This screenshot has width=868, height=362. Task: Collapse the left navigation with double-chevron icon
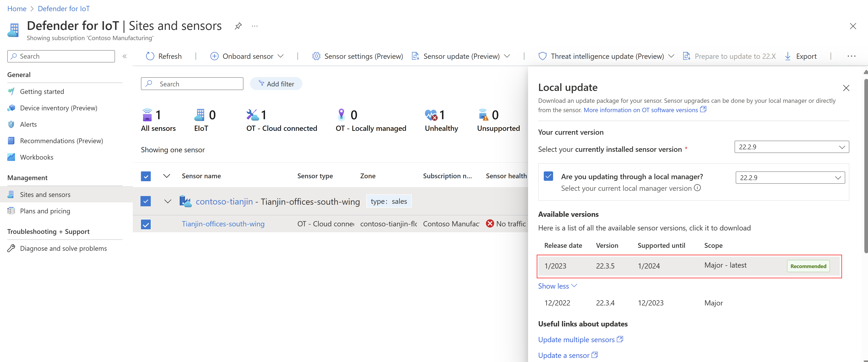[125, 56]
